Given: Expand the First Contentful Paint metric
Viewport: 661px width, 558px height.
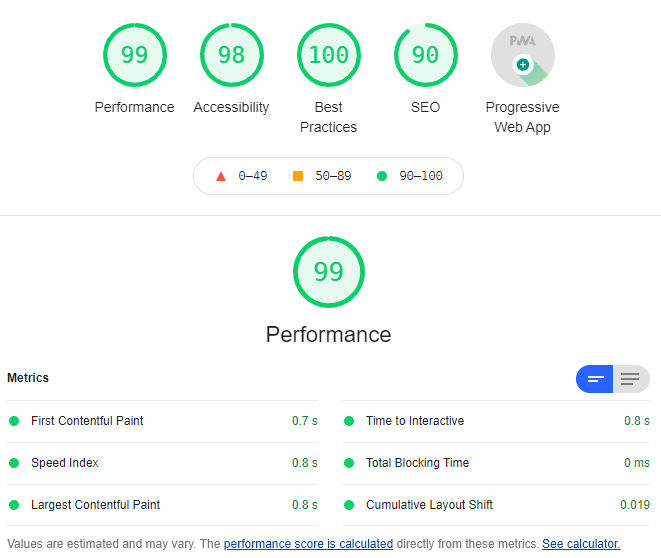Looking at the screenshot, I should (x=162, y=421).
